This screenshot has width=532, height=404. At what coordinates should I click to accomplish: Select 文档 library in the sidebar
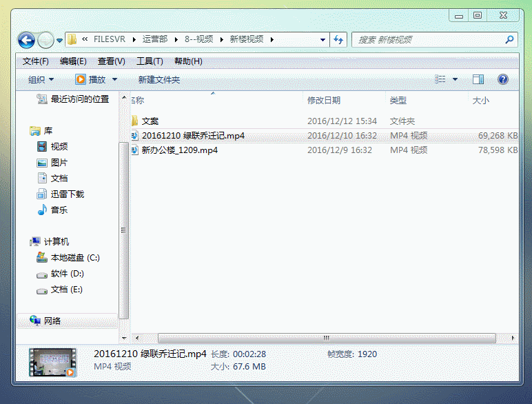click(52, 179)
